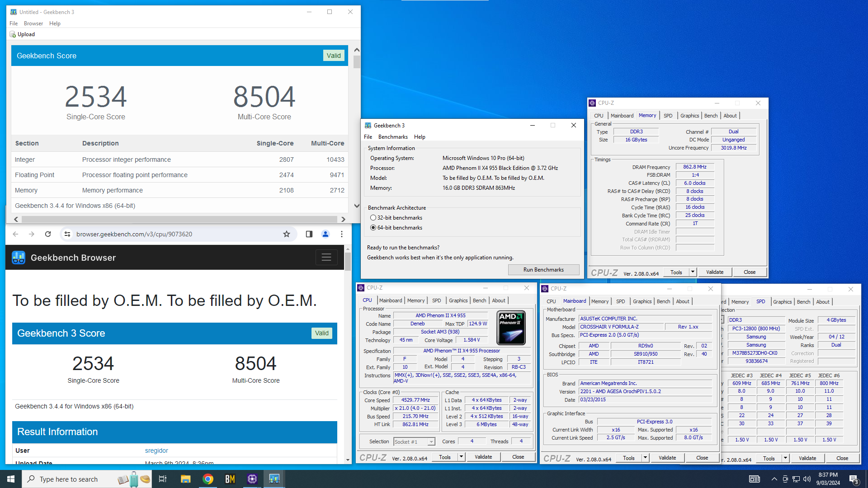This screenshot has height=488, width=868.
Task: Click the Valid badge in Geekbench Score
Action: click(334, 56)
